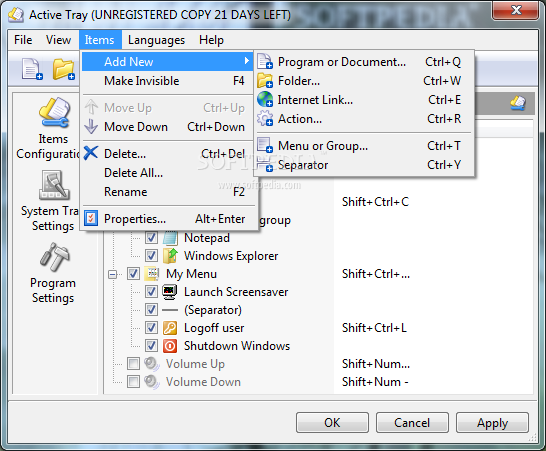The height and width of the screenshot is (451, 546).
Task: Select the Volume Up tree item
Action: pyautogui.click(x=195, y=364)
